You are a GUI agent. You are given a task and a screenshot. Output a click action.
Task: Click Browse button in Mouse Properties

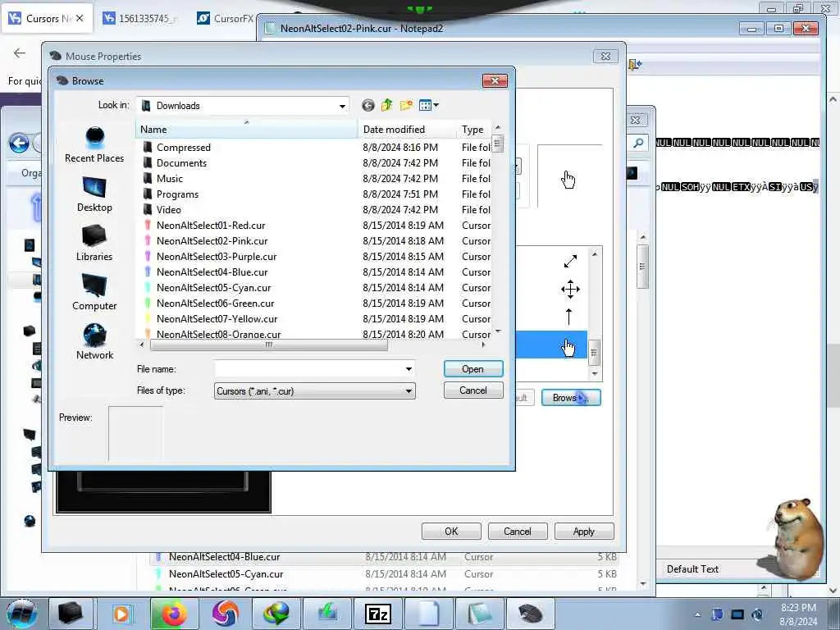(x=571, y=398)
